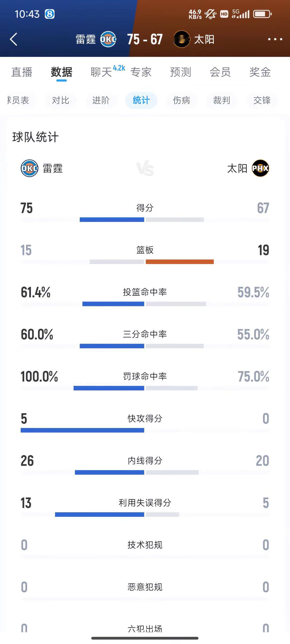Switch to the 聊天 tab
This screenshot has width=290, height=644.
pyautogui.click(x=101, y=72)
